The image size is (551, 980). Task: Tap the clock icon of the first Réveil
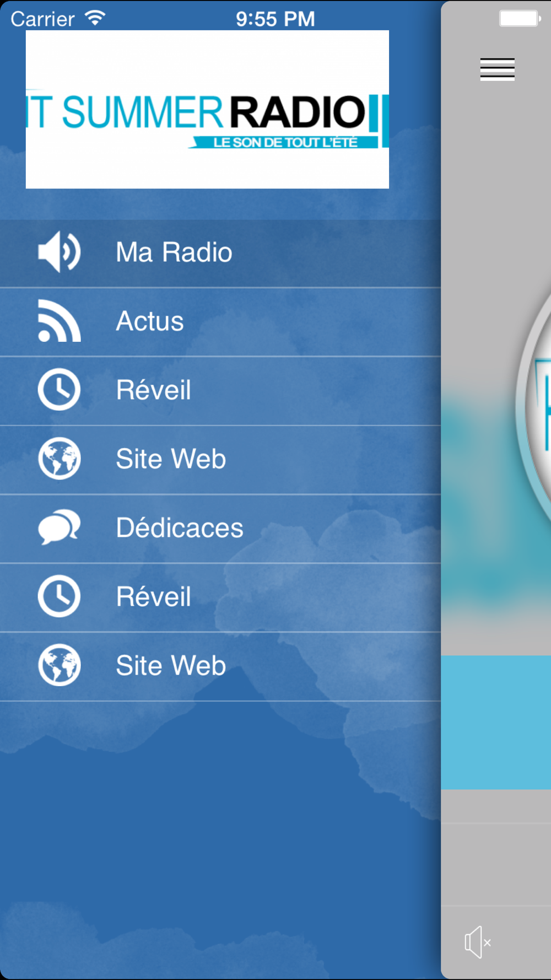click(x=59, y=390)
